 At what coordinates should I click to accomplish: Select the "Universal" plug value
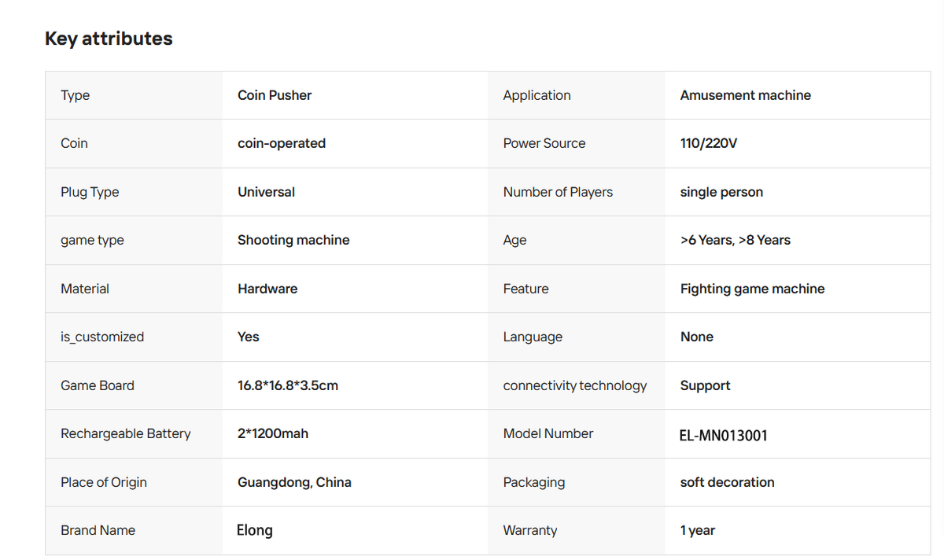267,192
